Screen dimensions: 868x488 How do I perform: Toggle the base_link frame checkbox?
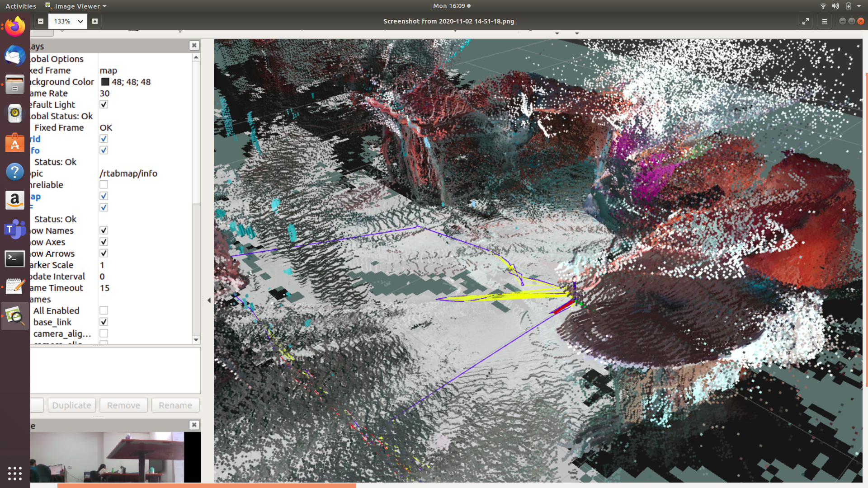pos(104,322)
